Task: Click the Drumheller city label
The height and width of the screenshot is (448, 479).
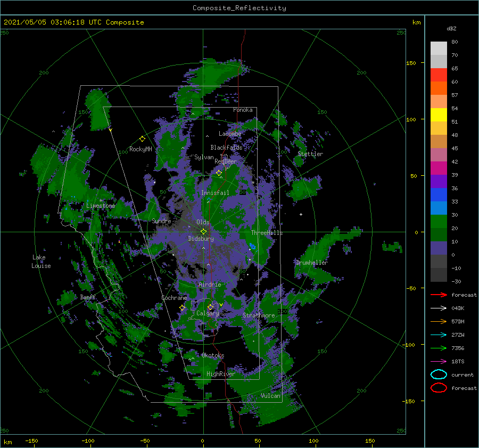Action: 312,263
